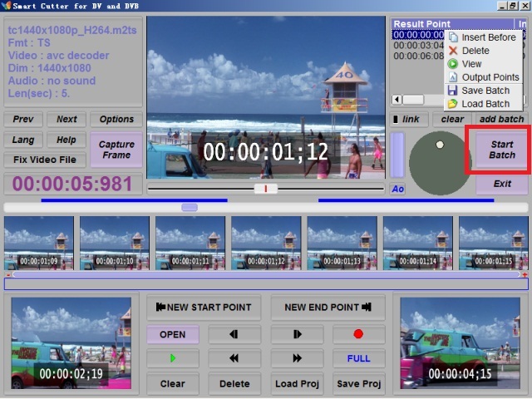The image size is (532, 399).
Task: Click the green play button
Action: point(173,358)
